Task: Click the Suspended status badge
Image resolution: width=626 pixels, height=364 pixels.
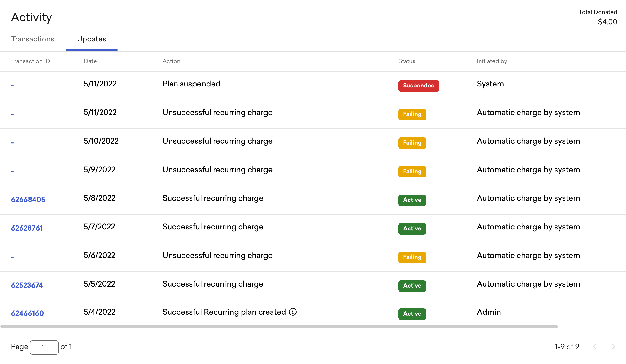Action: coord(419,86)
